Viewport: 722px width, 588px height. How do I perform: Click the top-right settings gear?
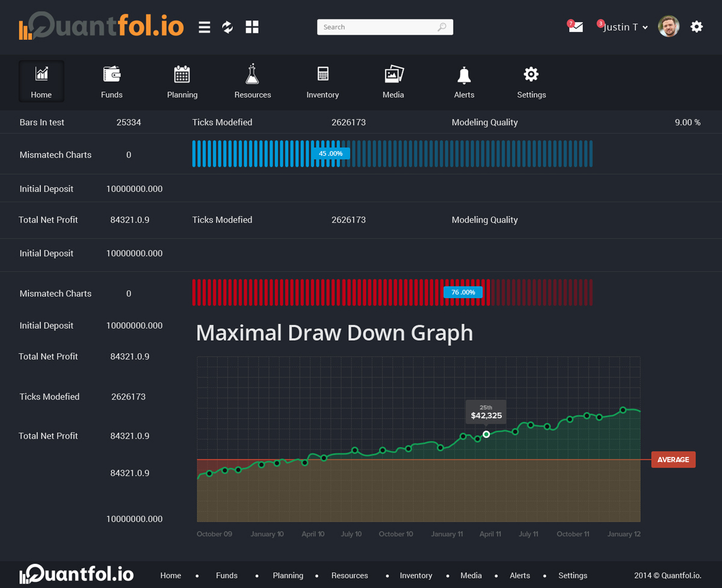pos(696,26)
